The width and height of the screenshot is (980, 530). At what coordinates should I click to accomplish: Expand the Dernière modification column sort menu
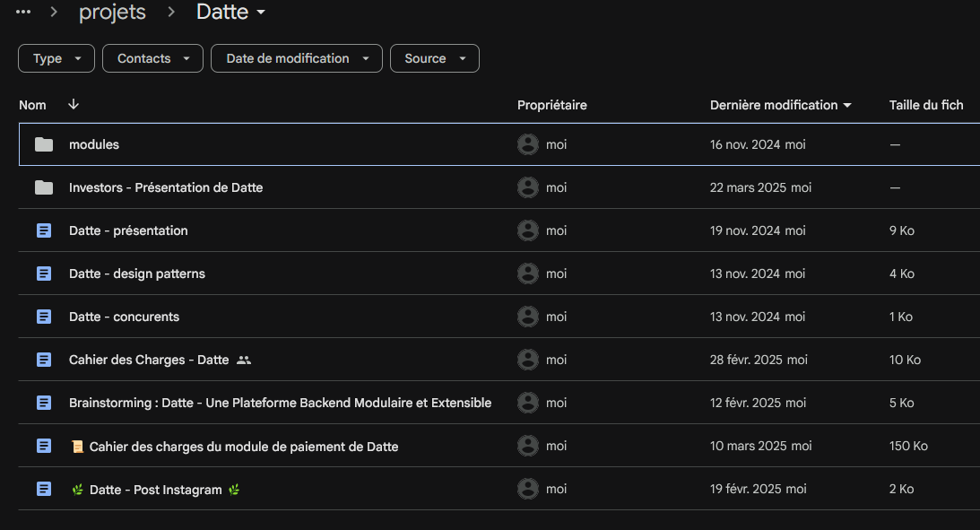point(846,105)
